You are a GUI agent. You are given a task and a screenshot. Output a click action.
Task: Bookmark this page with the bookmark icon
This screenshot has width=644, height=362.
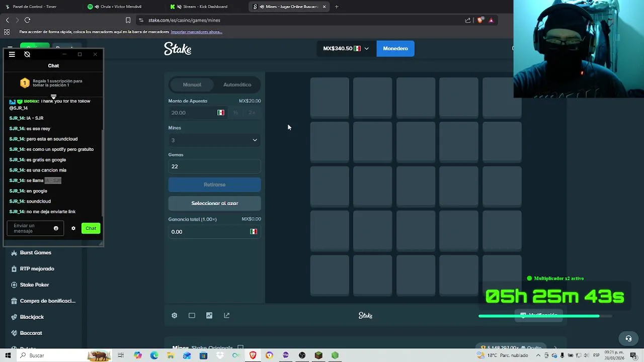tap(128, 20)
